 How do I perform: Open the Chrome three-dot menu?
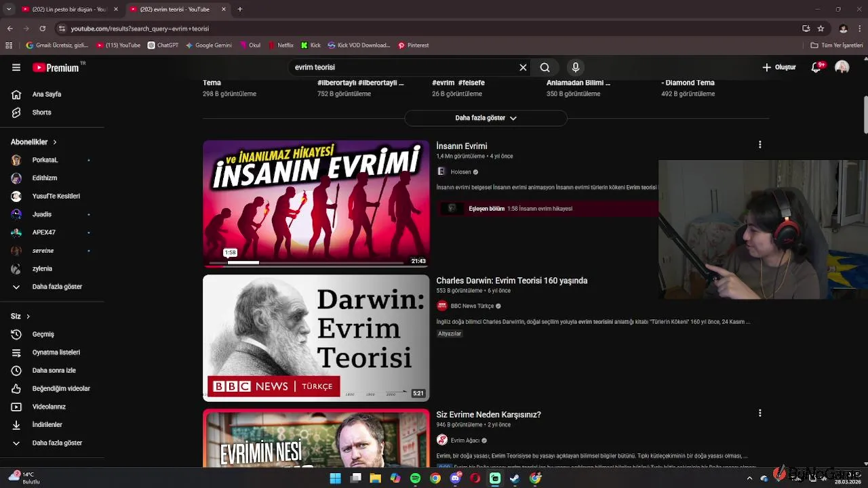860,28
